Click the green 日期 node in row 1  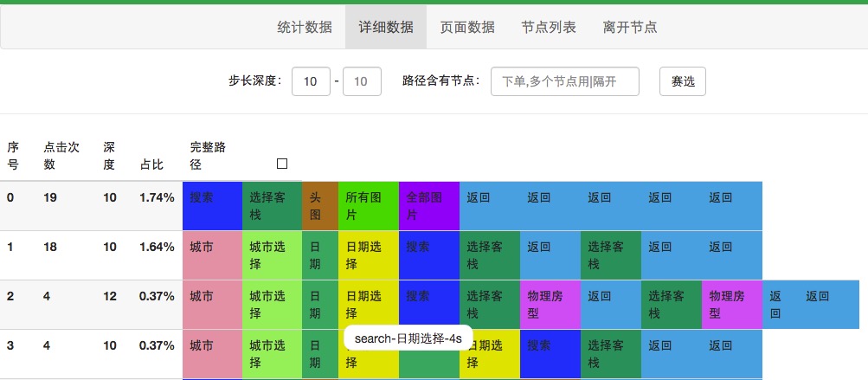point(320,255)
